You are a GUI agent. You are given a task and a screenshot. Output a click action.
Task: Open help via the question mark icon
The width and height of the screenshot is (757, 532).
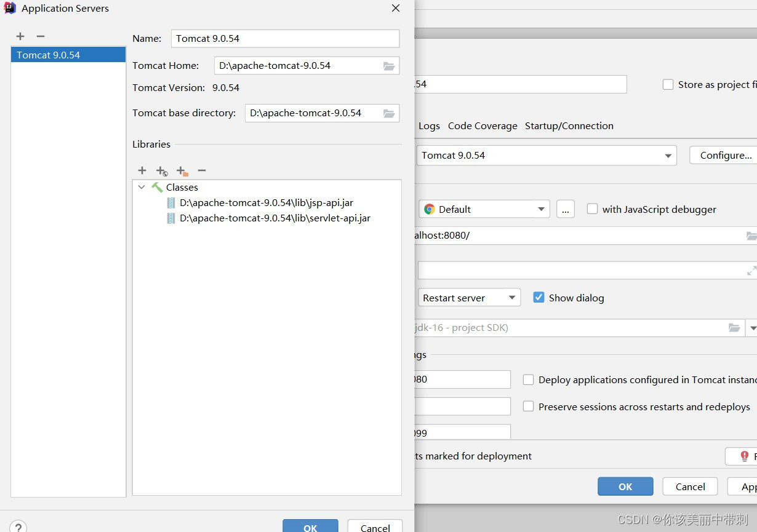[x=18, y=527]
